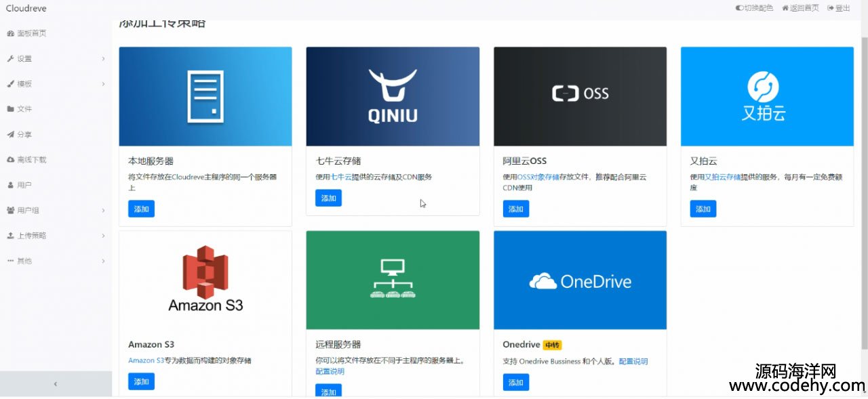Screen dimensions: 868x399
Task: Click the 又拍云 logo image
Action: (x=767, y=96)
